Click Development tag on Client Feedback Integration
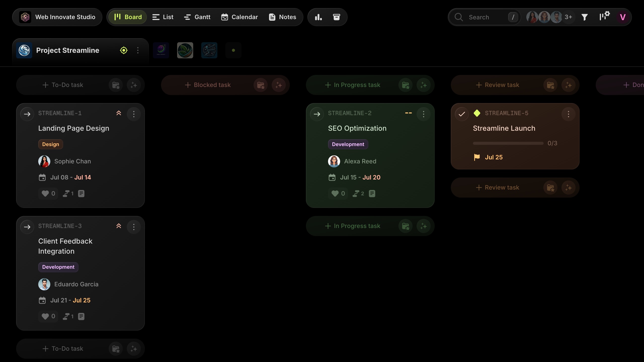The width and height of the screenshot is (644, 362). pos(58,267)
